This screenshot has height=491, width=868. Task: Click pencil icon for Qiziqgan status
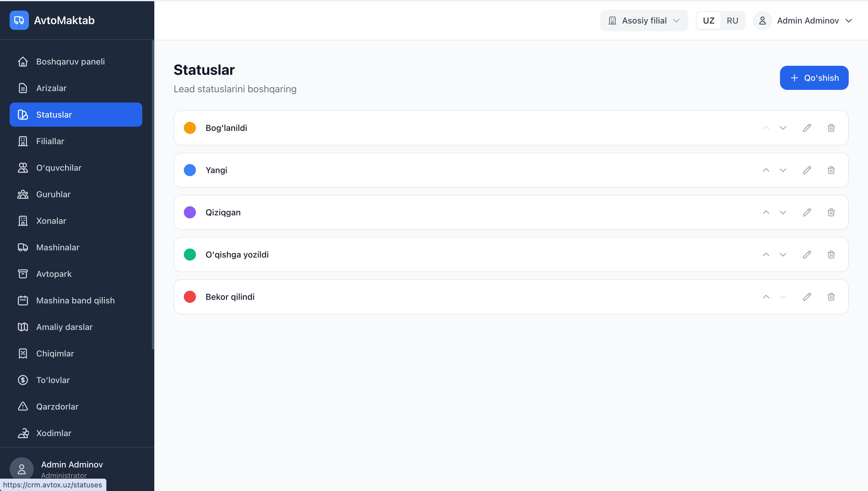point(807,212)
